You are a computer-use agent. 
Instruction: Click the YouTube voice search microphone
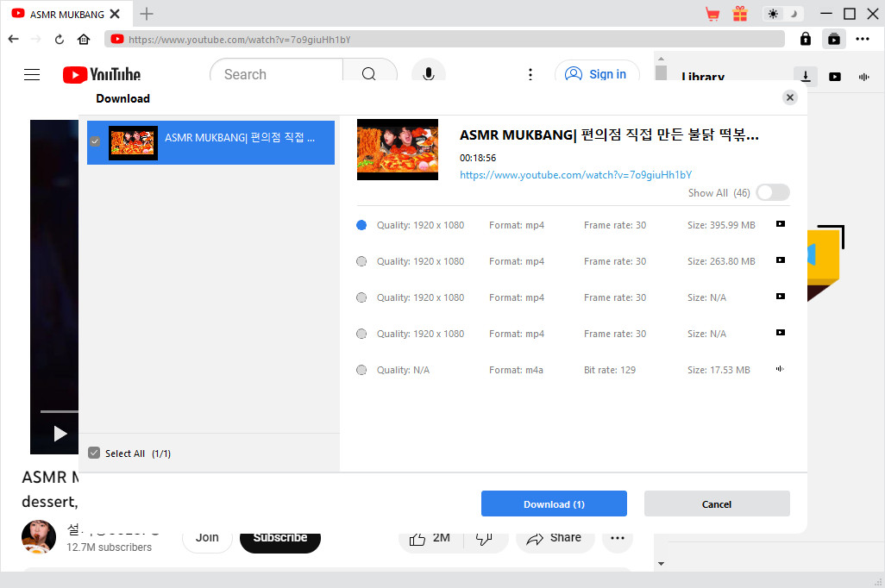[428, 74]
